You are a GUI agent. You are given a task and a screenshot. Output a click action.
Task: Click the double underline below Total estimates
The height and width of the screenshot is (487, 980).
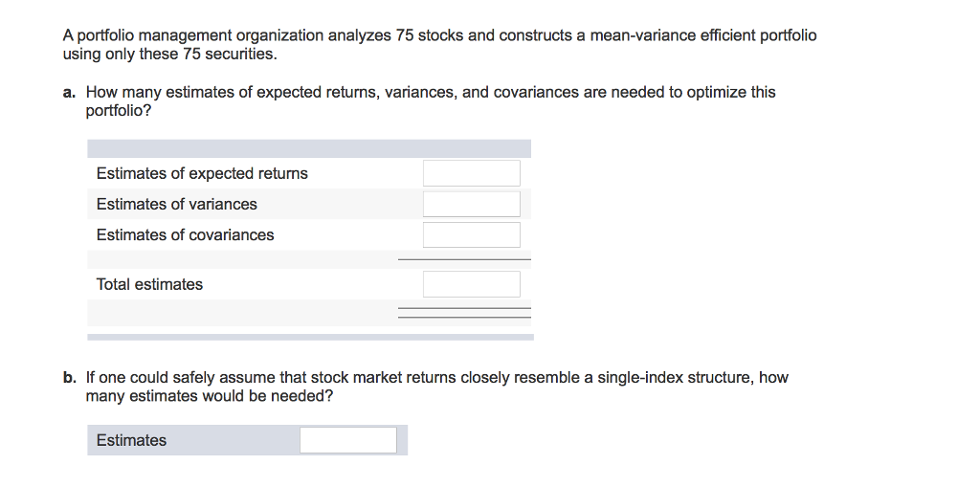click(x=464, y=312)
